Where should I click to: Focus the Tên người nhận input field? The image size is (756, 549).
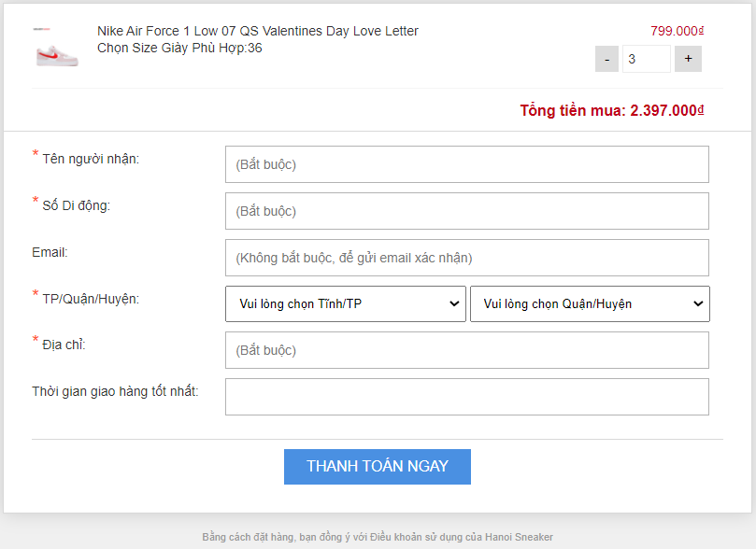pyautogui.click(x=466, y=164)
